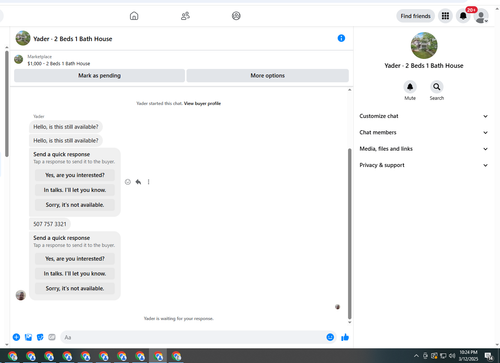Image resolution: width=500 pixels, height=363 pixels.
Task: Click the choose sticker icon in composer
Action: pyautogui.click(x=40, y=337)
